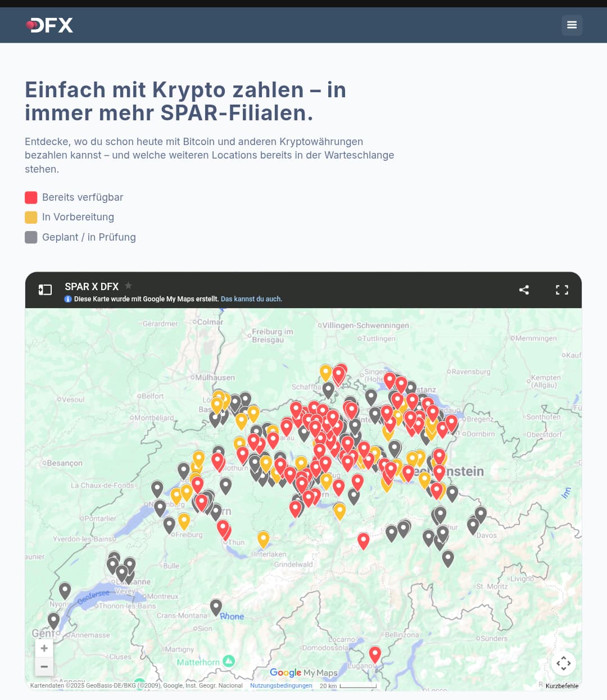This screenshot has width=607, height=700.
Task: Open the hamburger navigation menu
Action: (x=572, y=25)
